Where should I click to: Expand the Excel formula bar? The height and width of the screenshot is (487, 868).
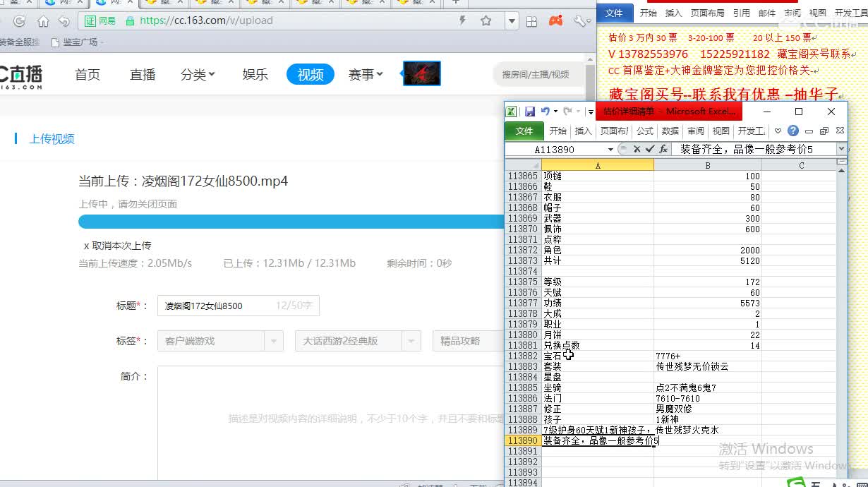841,149
